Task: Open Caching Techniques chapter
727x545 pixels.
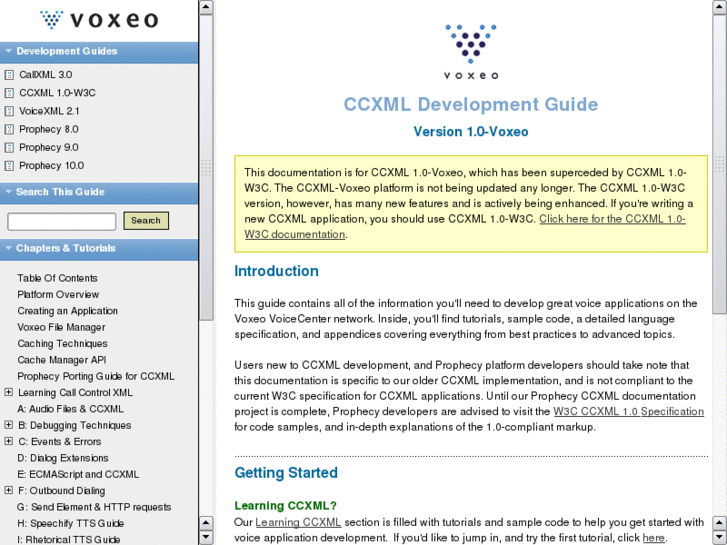Action: 62,344
